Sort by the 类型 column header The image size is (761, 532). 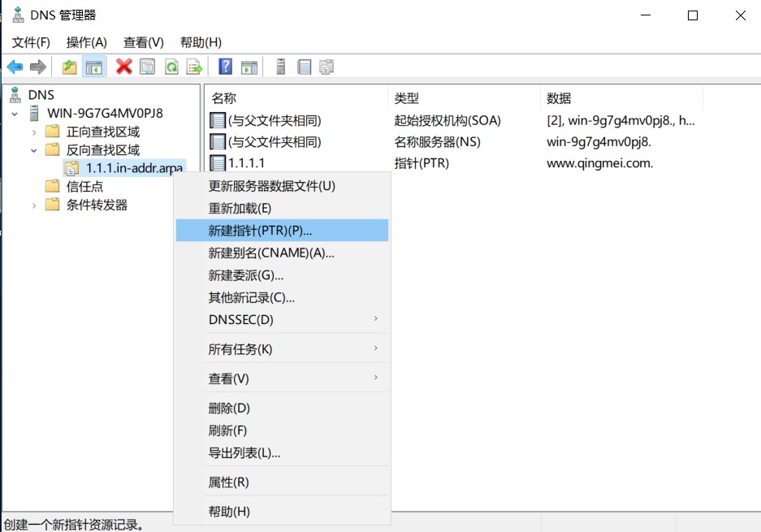464,98
